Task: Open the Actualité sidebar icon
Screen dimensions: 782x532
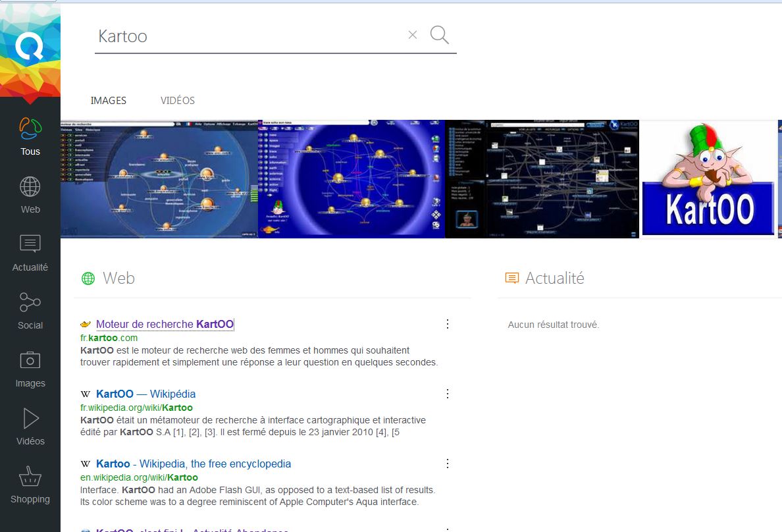Action: click(x=30, y=245)
